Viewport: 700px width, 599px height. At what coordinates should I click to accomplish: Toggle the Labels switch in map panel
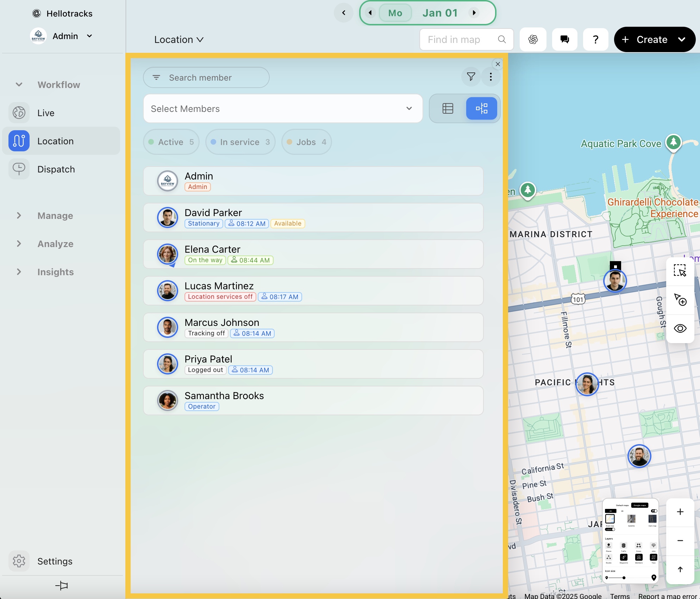(x=611, y=529)
